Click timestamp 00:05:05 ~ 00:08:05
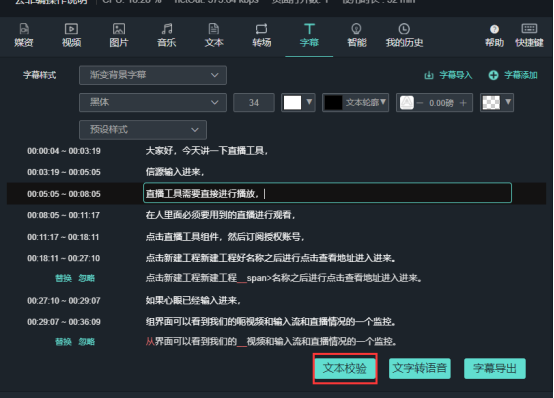 tap(64, 194)
